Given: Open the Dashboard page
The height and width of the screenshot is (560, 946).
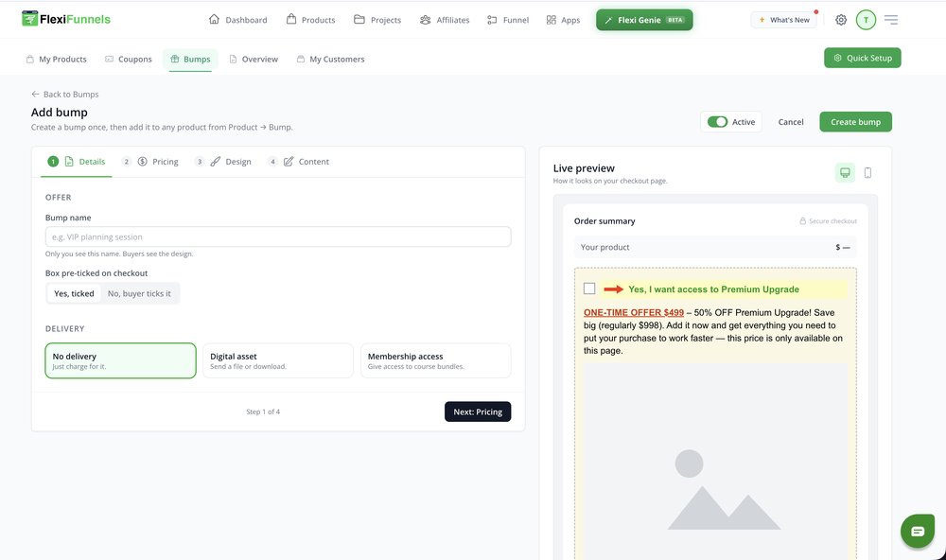Looking at the screenshot, I should (x=237, y=20).
